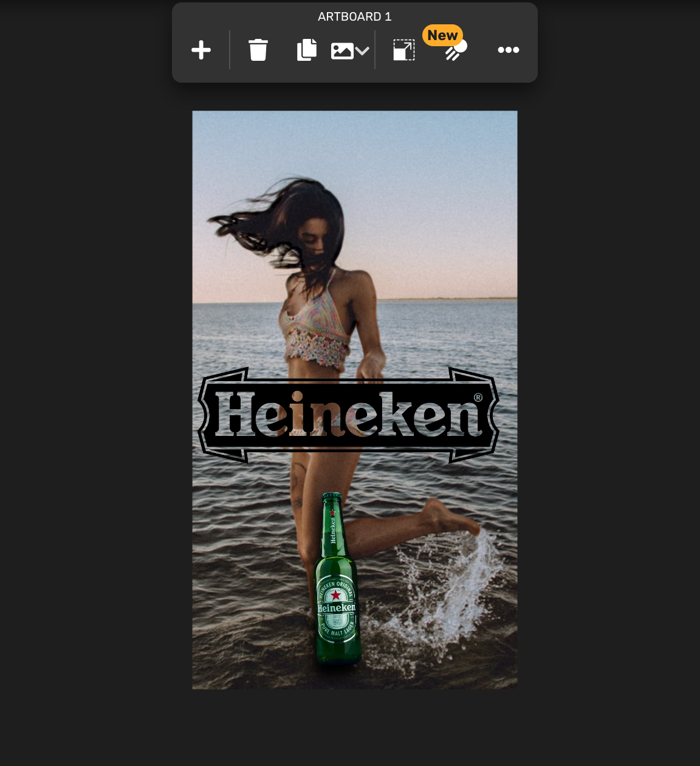This screenshot has width=700, height=766.
Task: Delete artboard using the trash icon
Action: coord(258,50)
